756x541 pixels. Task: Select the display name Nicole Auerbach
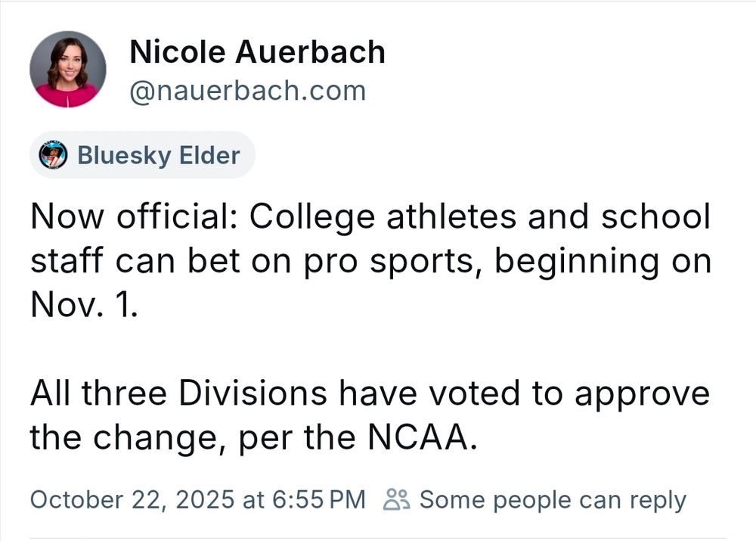point(258,51)
